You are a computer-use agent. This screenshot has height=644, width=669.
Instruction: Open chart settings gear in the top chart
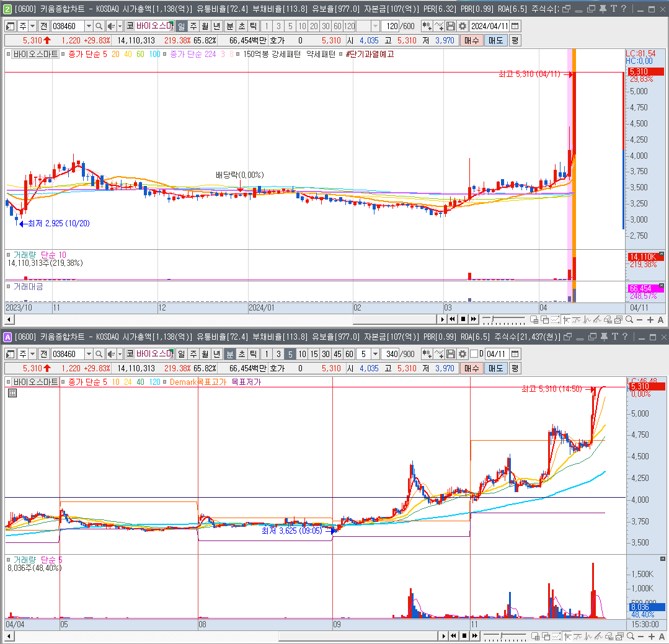463,27
